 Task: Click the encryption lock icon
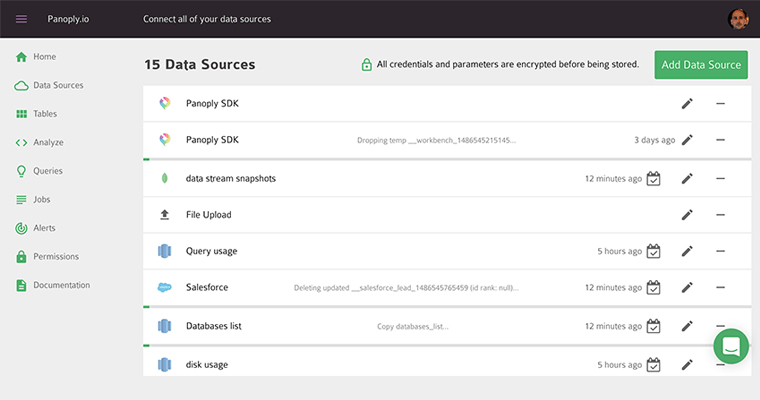point(366,64)
